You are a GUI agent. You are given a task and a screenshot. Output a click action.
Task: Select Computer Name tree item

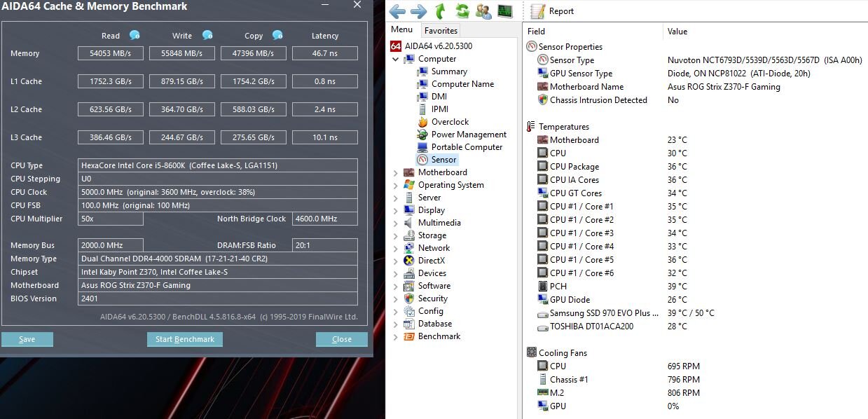(x=462, y=84)
